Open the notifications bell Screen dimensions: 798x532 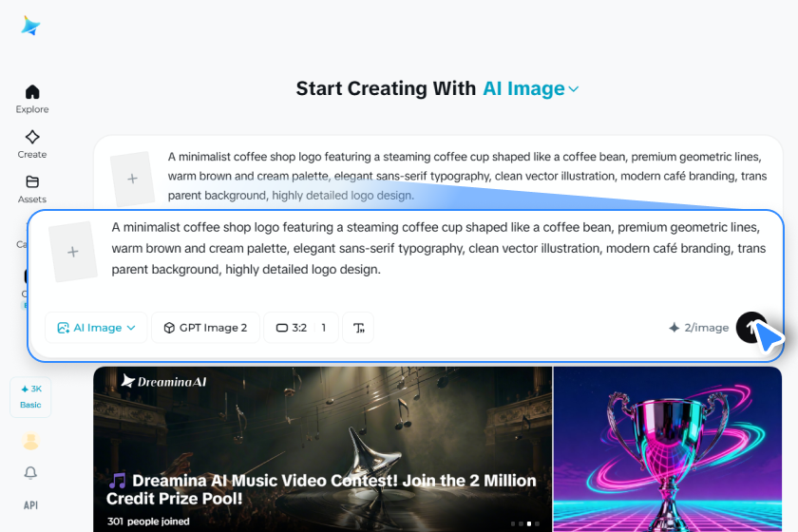click(x=30, y=473)
